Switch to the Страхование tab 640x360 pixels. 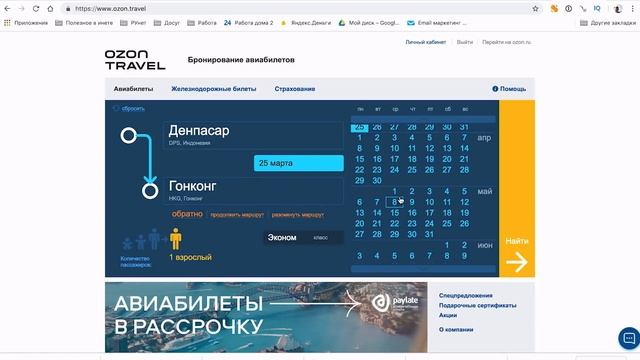pos(295,89)
